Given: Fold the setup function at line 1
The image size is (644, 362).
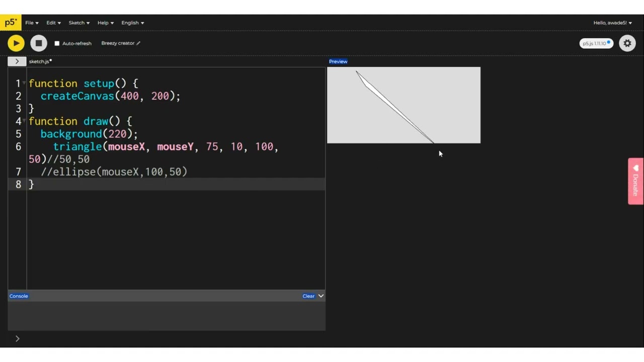Looking at the screenshot, I should click(24, 83).
